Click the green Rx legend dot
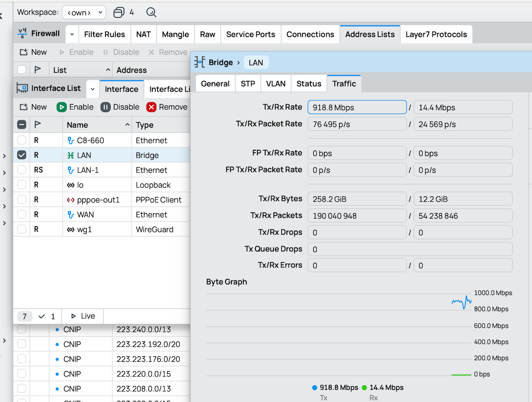Image resolution: width=532 pixels, height=402 pixels. point(364,388)
